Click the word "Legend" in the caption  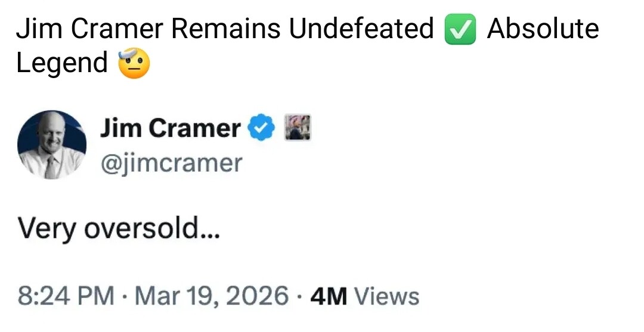click(61, 63)
